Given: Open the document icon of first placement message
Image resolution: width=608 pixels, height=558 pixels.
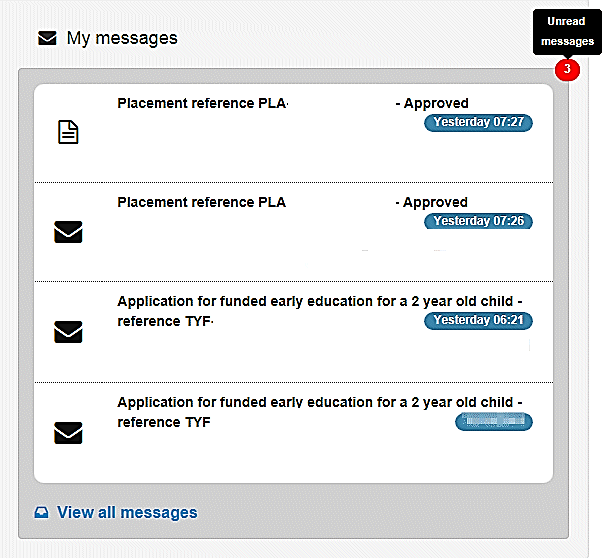Looking at the screenshot, I should (x=68, y=132).
